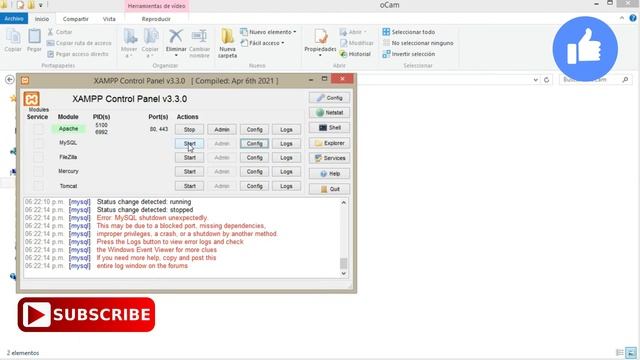Click Pegar clipboard icon
The image size is (640, 360).
click(x=34, y=41)
